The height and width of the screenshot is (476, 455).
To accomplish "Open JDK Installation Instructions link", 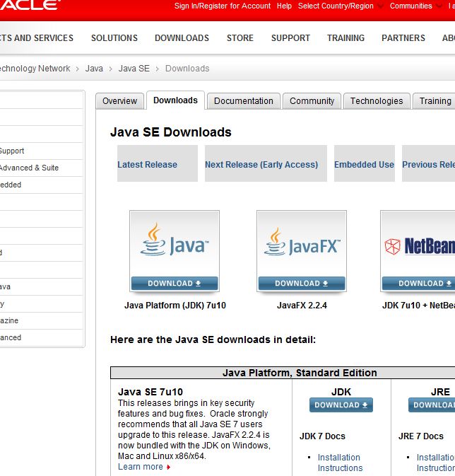I will coord(340,463).
